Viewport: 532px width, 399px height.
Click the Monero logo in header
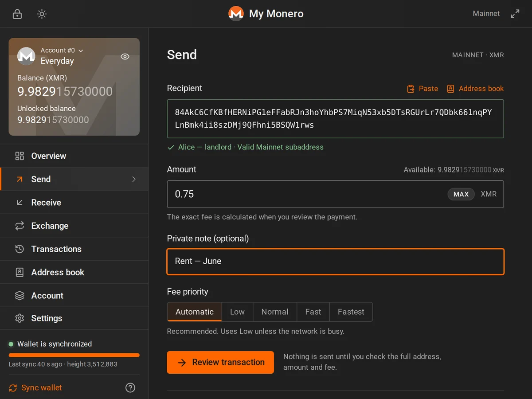[236, 14]
